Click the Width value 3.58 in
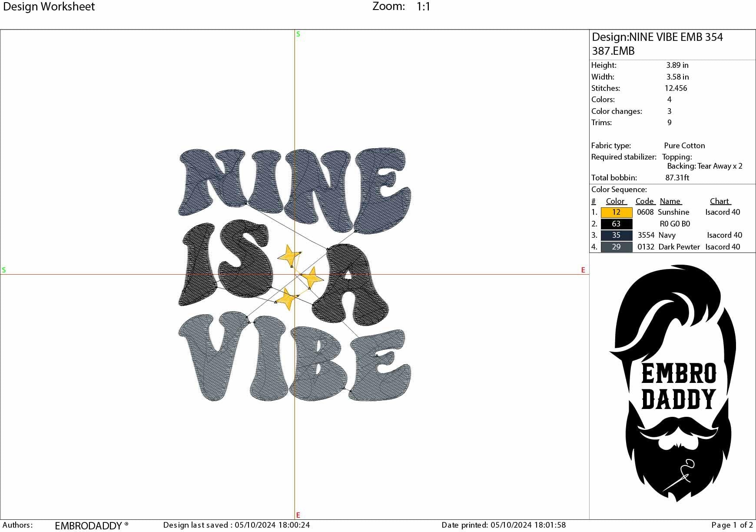 point(677,77)
